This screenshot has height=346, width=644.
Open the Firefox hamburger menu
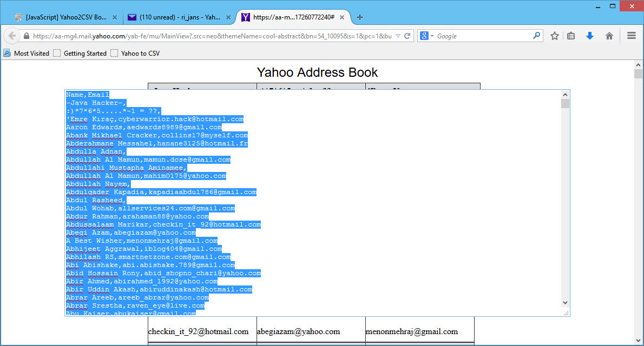pos(631,36)
